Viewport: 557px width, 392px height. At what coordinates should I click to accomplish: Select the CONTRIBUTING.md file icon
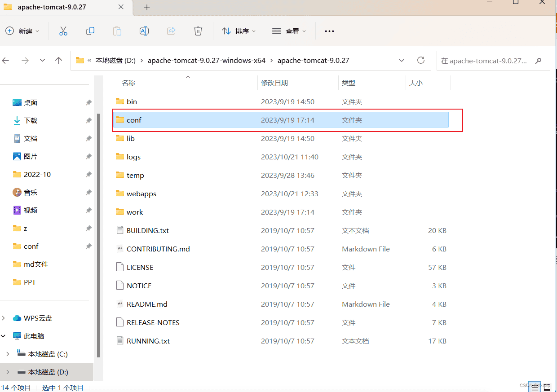[x=119, y=249]
